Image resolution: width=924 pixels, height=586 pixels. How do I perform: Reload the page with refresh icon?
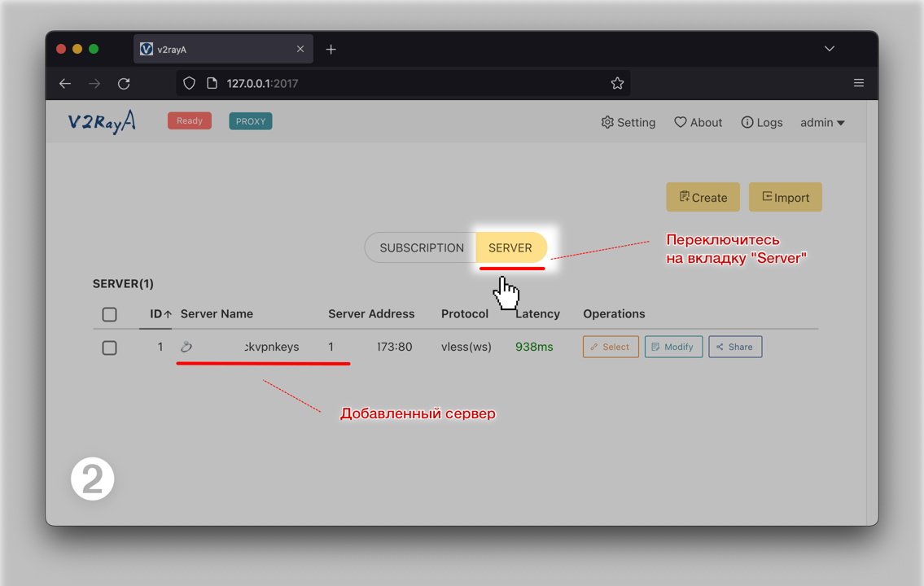[x=124, y=83]
